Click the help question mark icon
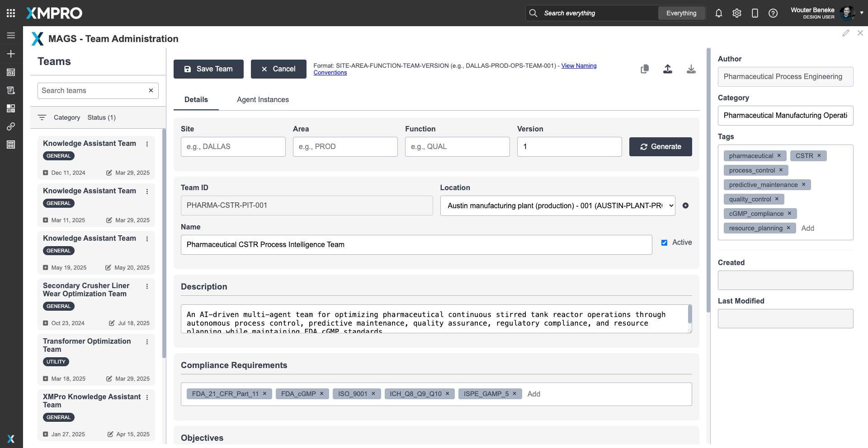The height and width of the screenshot is (448, 868). [x=773, y=13]
